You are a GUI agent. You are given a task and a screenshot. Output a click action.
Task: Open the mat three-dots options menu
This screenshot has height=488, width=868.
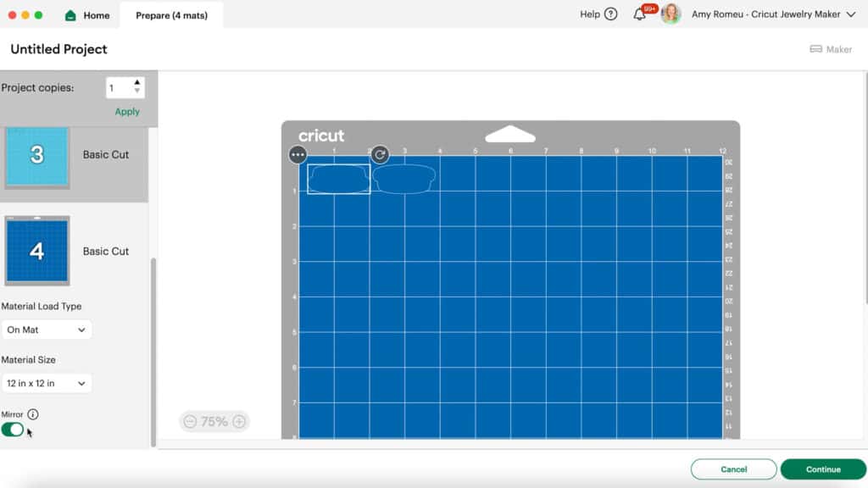point(298,155)
